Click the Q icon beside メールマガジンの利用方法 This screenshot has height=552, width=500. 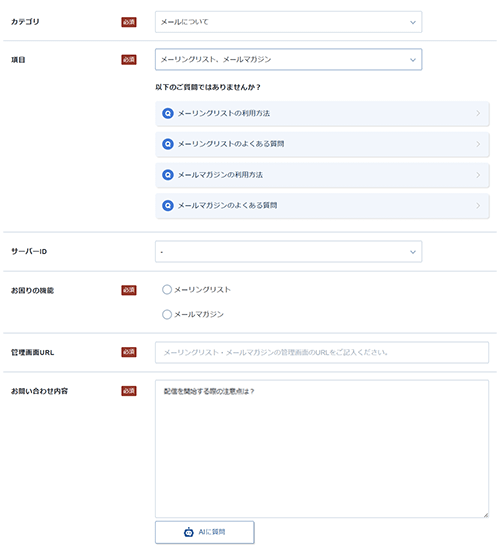click(168, 175)
